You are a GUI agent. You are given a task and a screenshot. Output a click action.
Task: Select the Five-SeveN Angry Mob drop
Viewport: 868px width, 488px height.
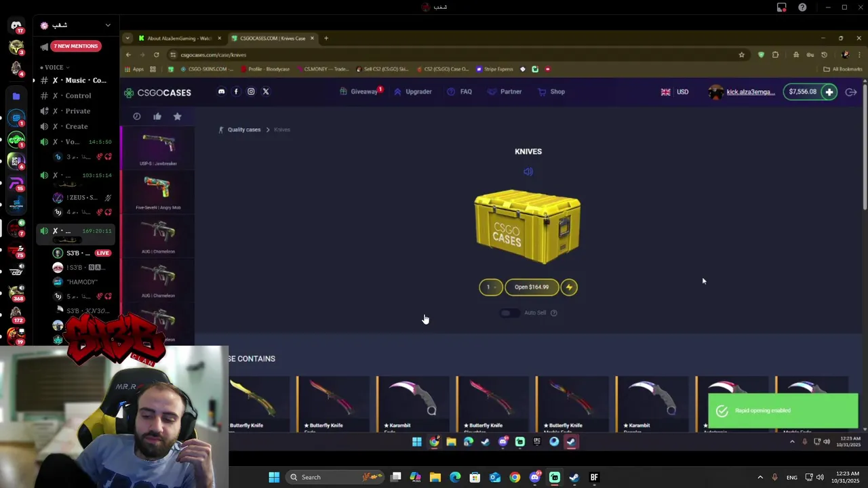point(158,193)
